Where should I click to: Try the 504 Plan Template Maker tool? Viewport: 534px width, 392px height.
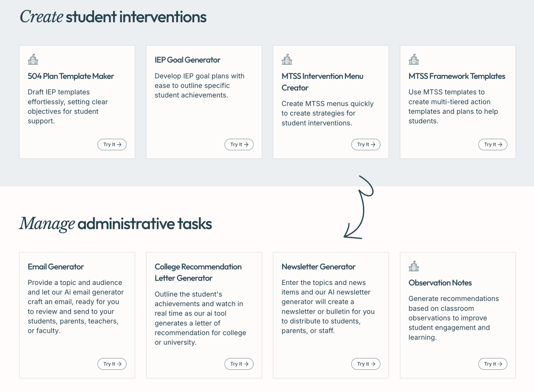(112, 145)
